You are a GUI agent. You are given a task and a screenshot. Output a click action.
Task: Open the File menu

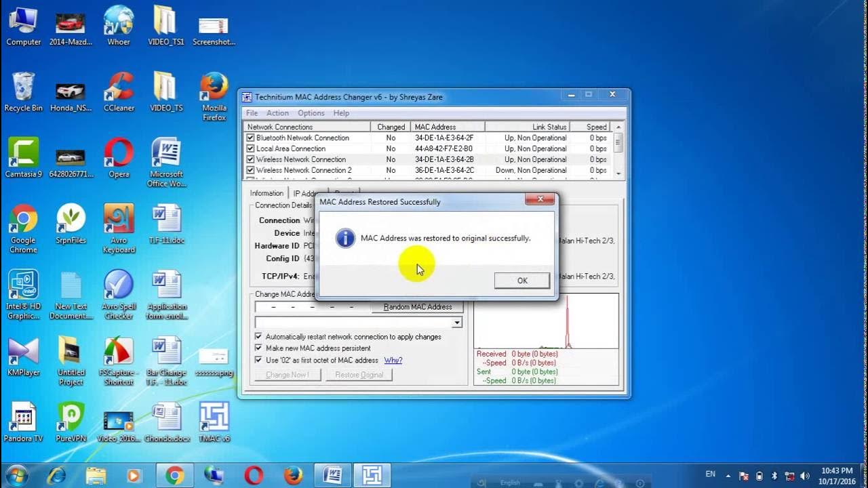[252, 113]
